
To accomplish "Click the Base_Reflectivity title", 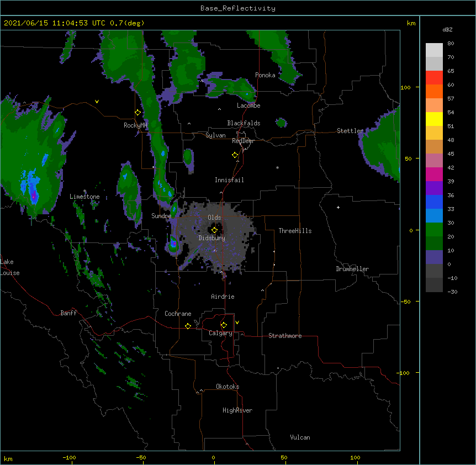I will coord(238,8).
